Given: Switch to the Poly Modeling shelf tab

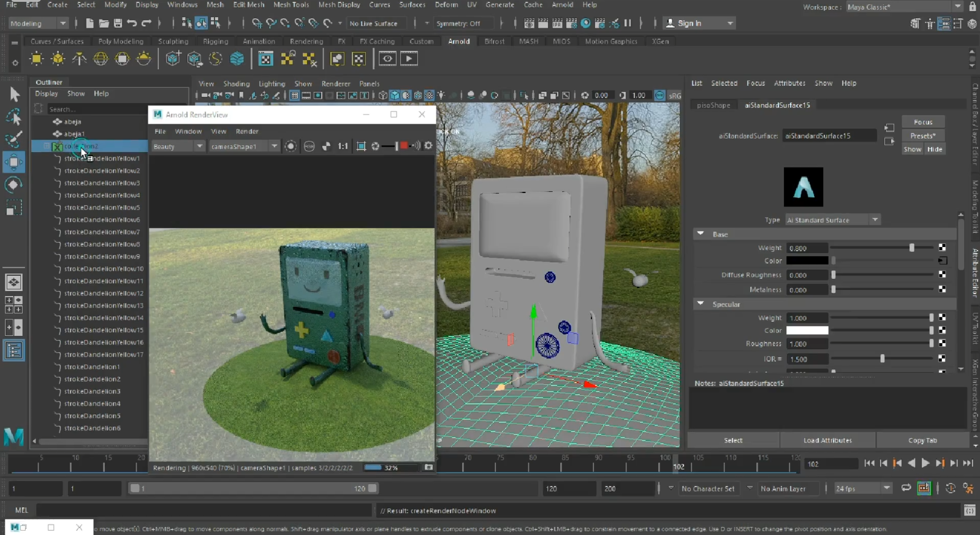Looking at the screenshot, I should click(x=121, y=41).
